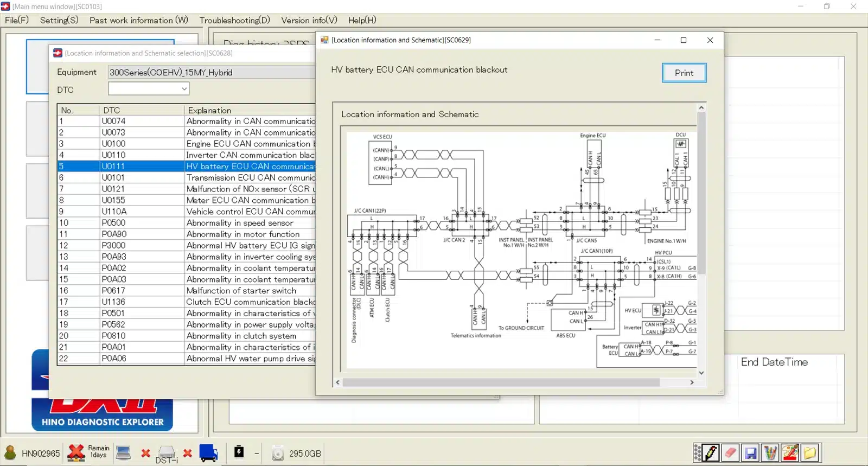868x466 pixels.
Task: Open the colored pencils cup tool
Action: [770, 452]
